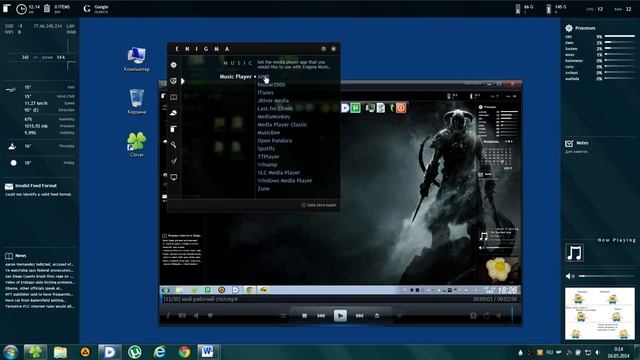Choose Zune from the player list
The image size is (640, 360).
point(263,189)
